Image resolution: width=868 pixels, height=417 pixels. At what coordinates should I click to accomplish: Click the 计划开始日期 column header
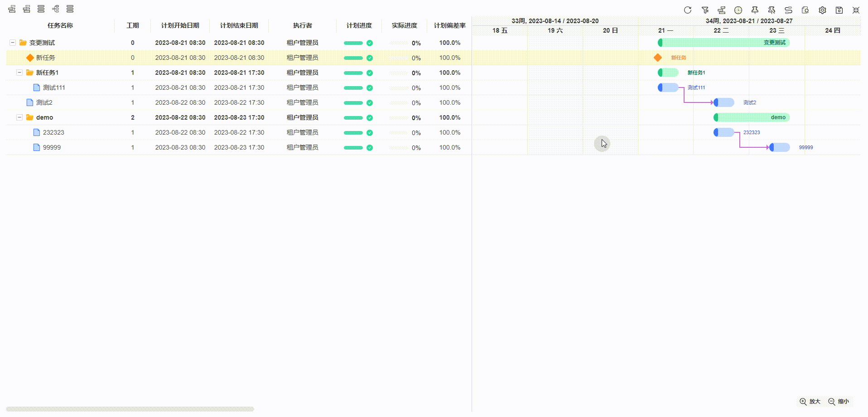(180, 25)
